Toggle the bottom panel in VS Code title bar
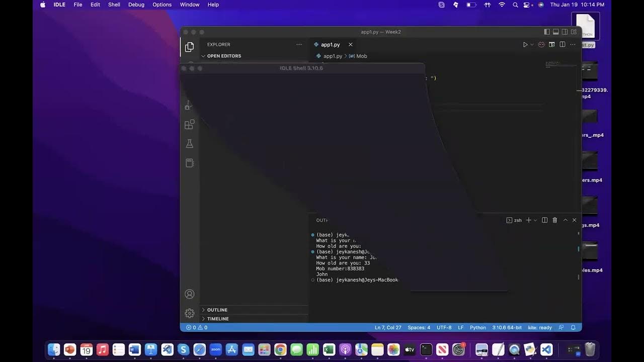The width and height of the screenshot is (644, 362). (x=556, y=32)
